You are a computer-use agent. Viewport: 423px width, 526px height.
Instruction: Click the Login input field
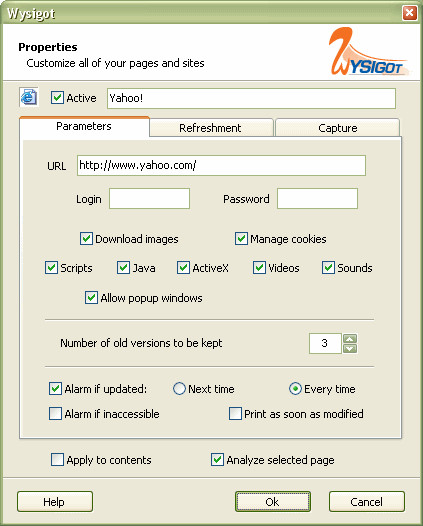(x=150, y=199)
